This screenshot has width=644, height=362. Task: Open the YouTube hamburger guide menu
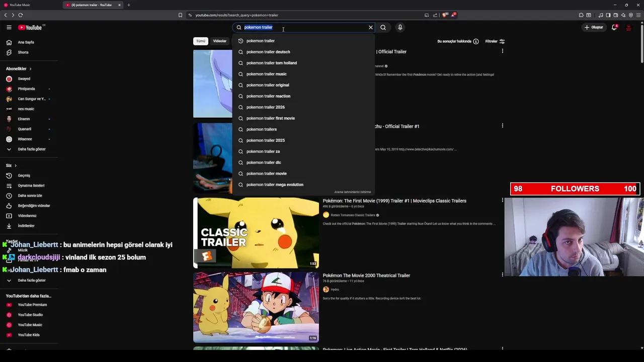(9, 28)
